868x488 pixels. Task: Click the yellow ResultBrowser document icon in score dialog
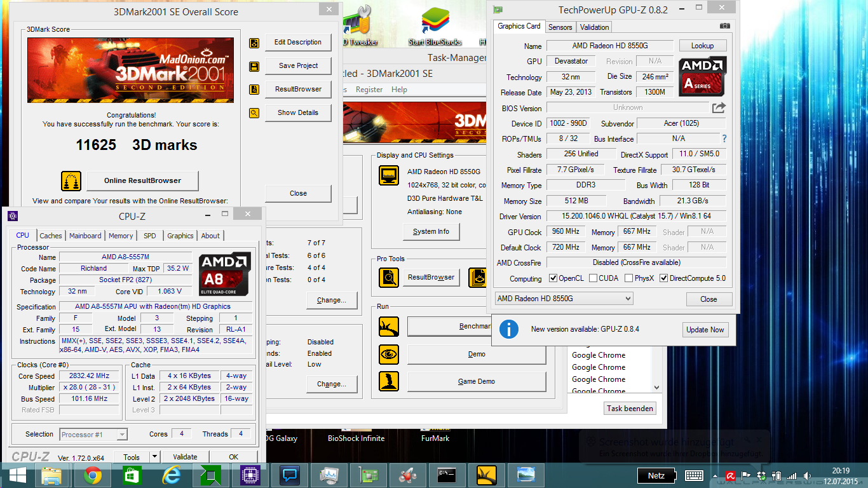point(254,90)
